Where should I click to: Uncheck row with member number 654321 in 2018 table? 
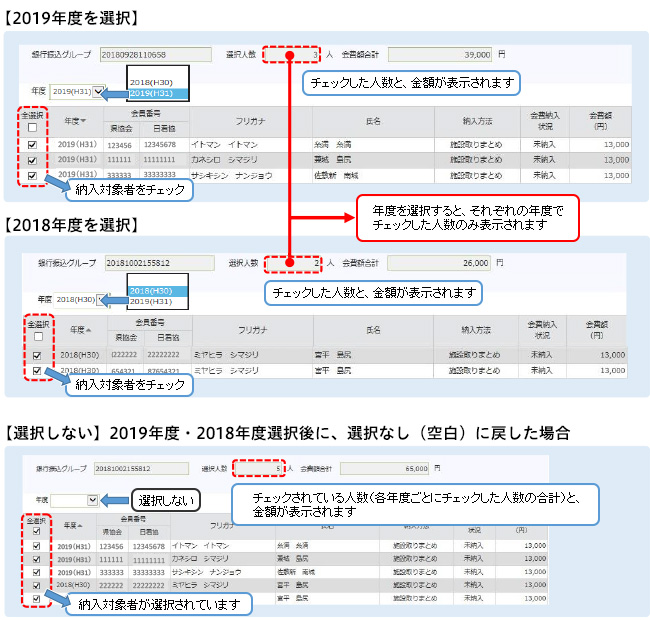click(x=36, y=370)
